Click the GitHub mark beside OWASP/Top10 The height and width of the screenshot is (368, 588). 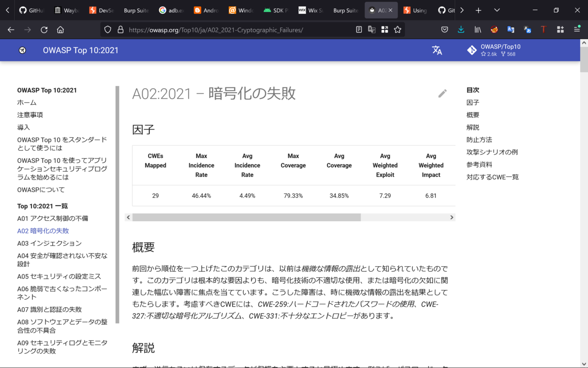point(471,50)
